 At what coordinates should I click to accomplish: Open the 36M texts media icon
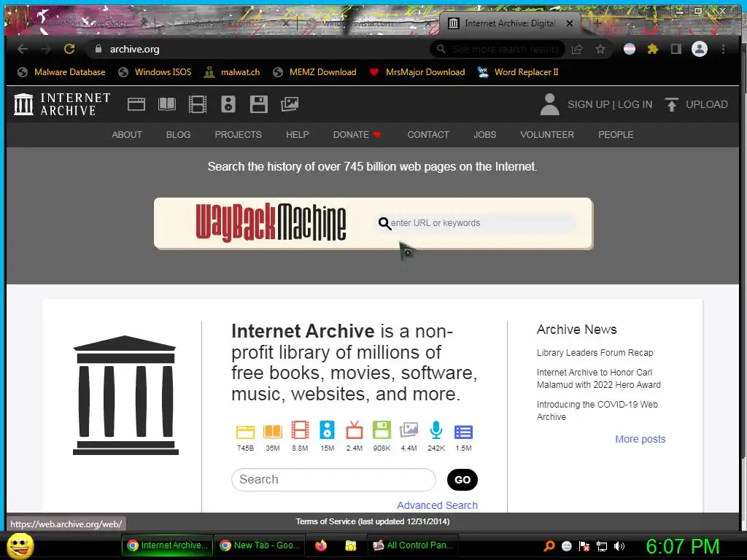[x=273, y=432]
